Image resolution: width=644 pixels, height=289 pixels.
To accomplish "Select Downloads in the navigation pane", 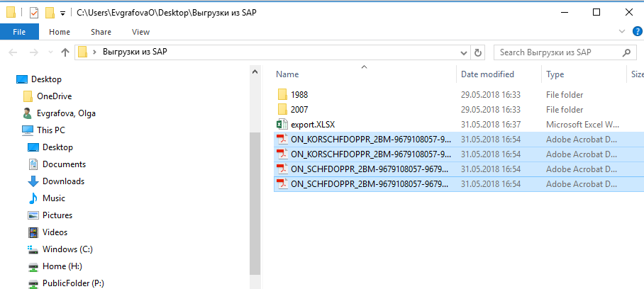I will tap(63, 181).
